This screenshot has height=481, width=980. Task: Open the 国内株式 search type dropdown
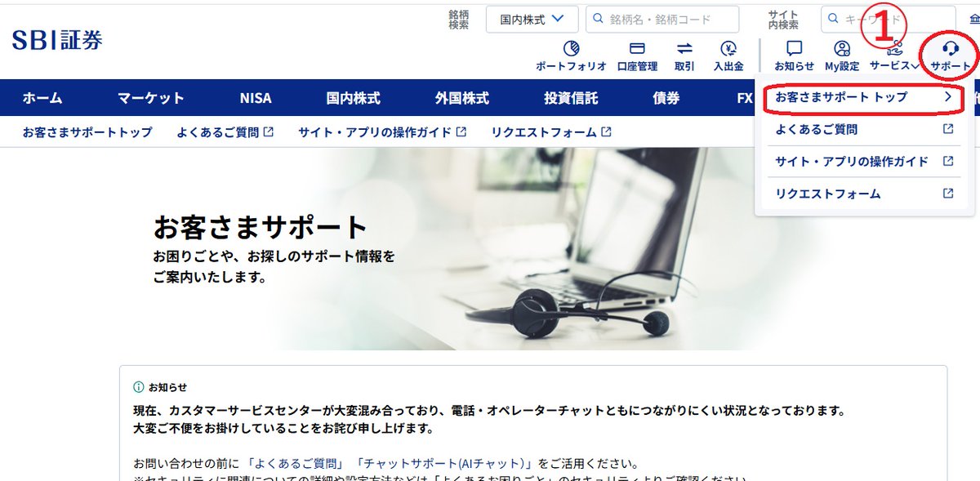click(x=532, y=19)
